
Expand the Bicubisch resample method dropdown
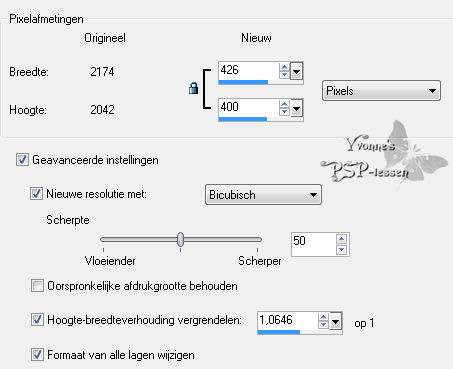[x=263, y=194]
